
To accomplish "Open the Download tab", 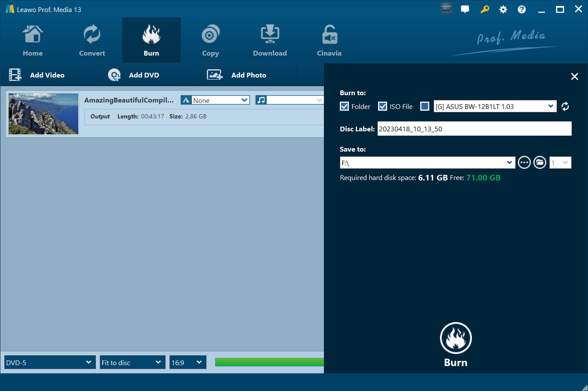I will point(270,41).
